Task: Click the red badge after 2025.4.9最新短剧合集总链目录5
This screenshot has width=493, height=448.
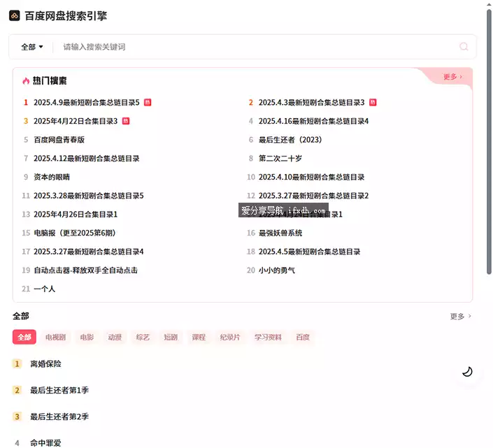Action: (148, 103)
